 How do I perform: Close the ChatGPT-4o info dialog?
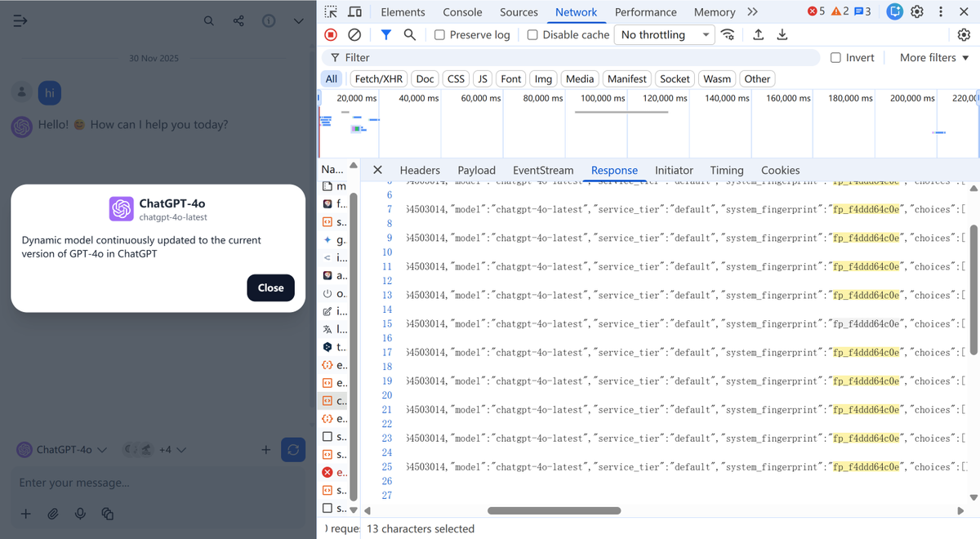point(270,287)
